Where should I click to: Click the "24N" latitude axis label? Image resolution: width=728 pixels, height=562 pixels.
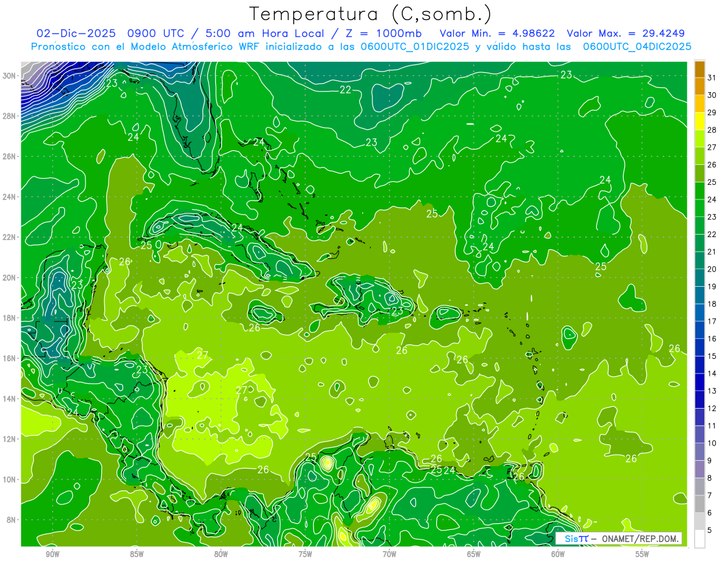coord(9,197)
